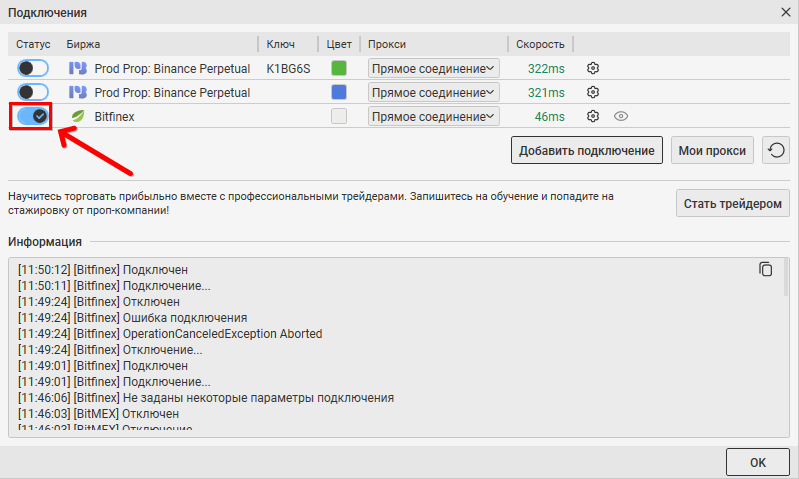Open settings gear for second Binance Perpetual connection

(593, 92)
